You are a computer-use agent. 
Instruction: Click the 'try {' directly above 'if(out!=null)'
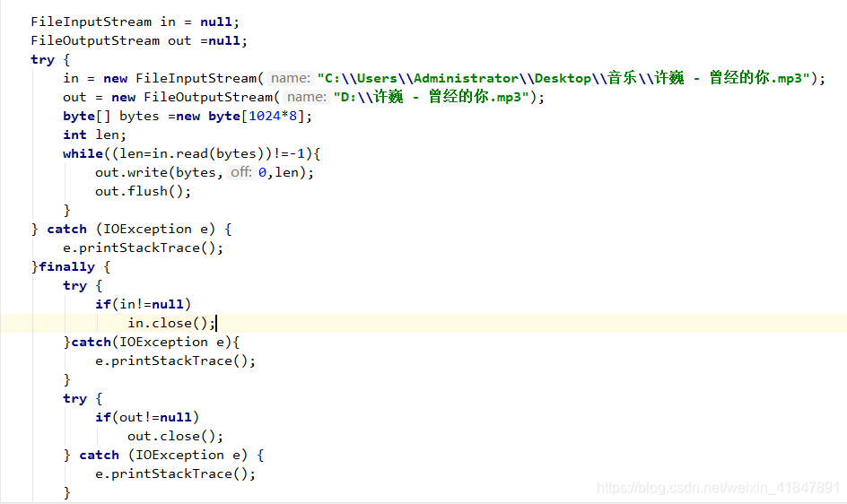tap(83, 399)
